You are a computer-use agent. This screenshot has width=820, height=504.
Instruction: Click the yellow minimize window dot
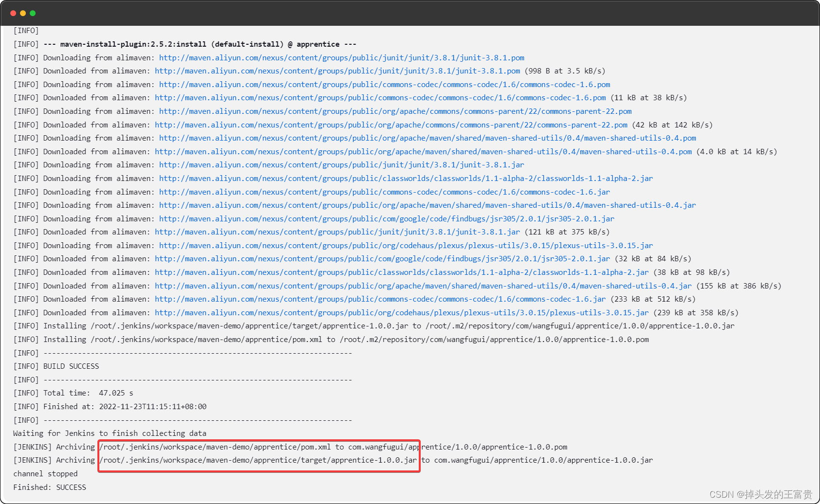tap(23, 13)
